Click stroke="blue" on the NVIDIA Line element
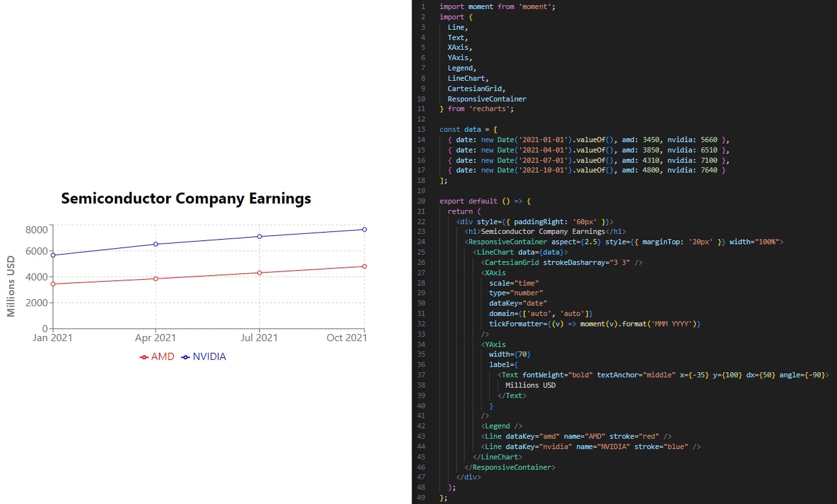837x504 pixels. (661, 446)
